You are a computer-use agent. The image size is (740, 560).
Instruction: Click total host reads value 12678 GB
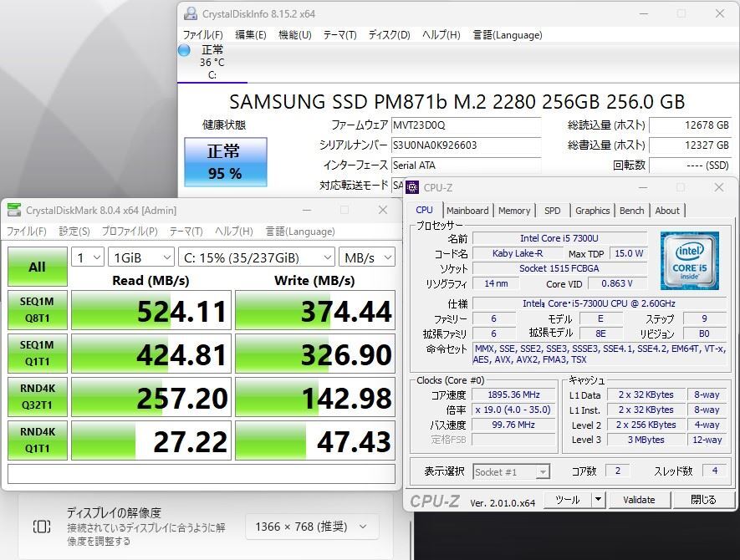(690, 125)
